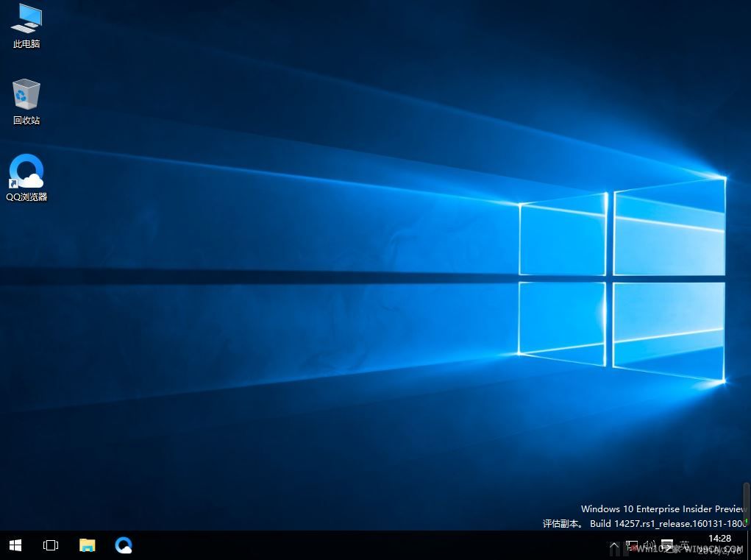Select the QQ浏览器 desktop shortcut icon
The height and width of the screenshot is (560, 751).
26,171
